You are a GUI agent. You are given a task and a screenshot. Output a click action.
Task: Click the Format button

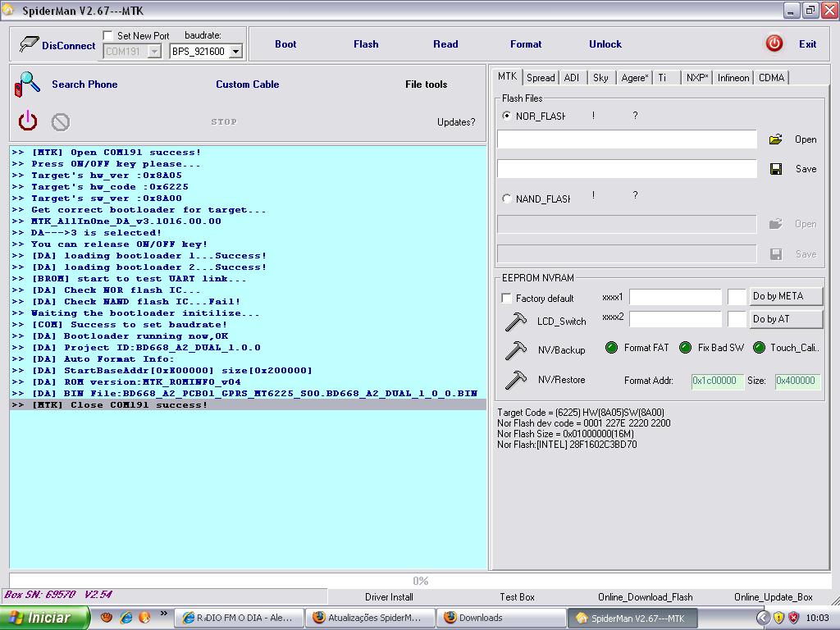(x=526, y=44)
